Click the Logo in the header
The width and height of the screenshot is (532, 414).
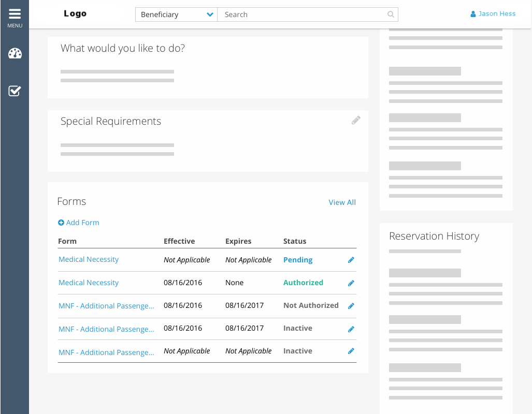click(x=75, y=13)
